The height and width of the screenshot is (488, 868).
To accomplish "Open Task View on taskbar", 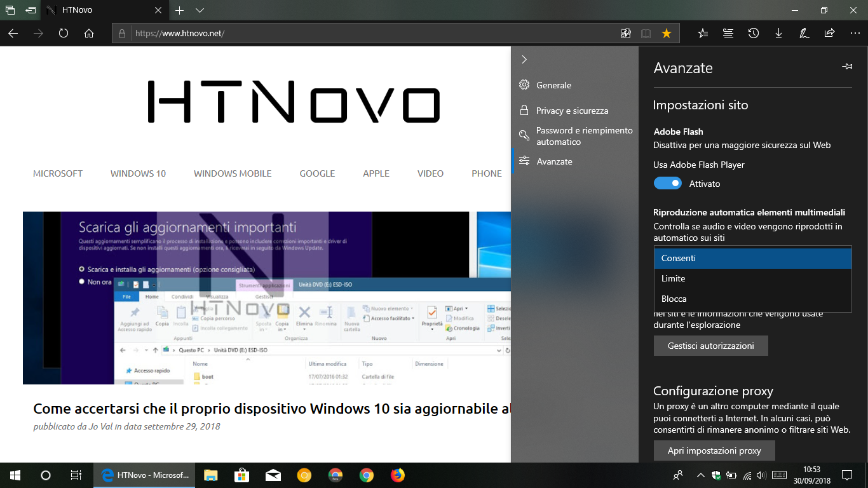I will click(76, 475).
